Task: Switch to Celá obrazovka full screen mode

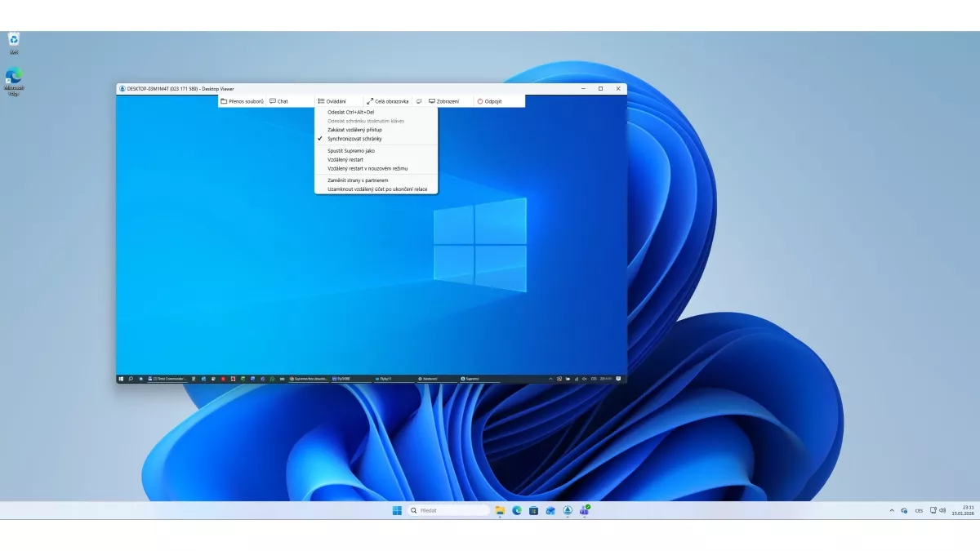Action: tap(387, 101)
